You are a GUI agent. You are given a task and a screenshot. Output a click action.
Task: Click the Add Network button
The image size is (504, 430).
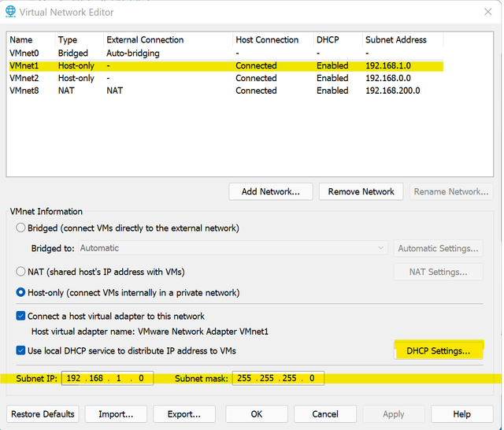(x=271, y=191)
